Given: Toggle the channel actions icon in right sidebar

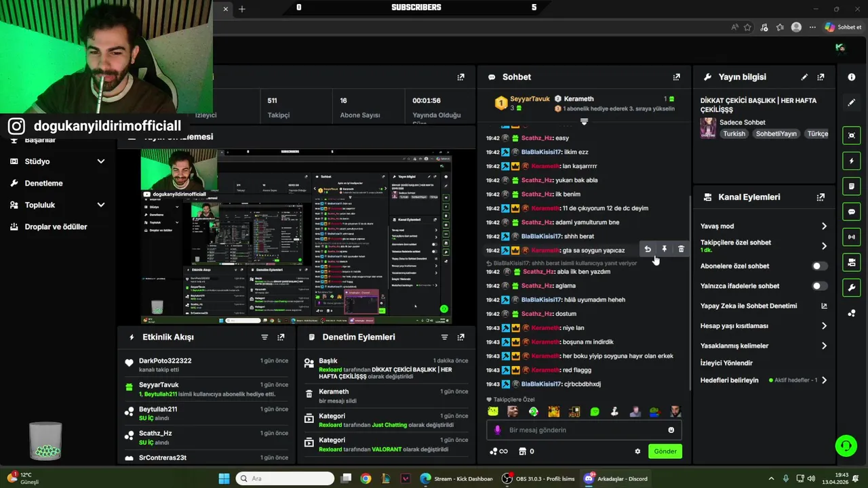Looking at the screenshot, I should 852,262.
